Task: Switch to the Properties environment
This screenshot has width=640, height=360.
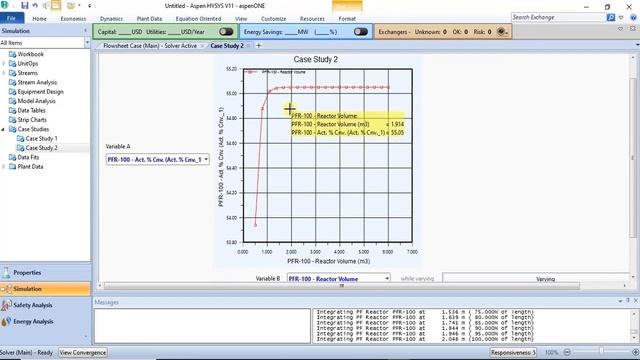Action: click(x=45, y=272)
